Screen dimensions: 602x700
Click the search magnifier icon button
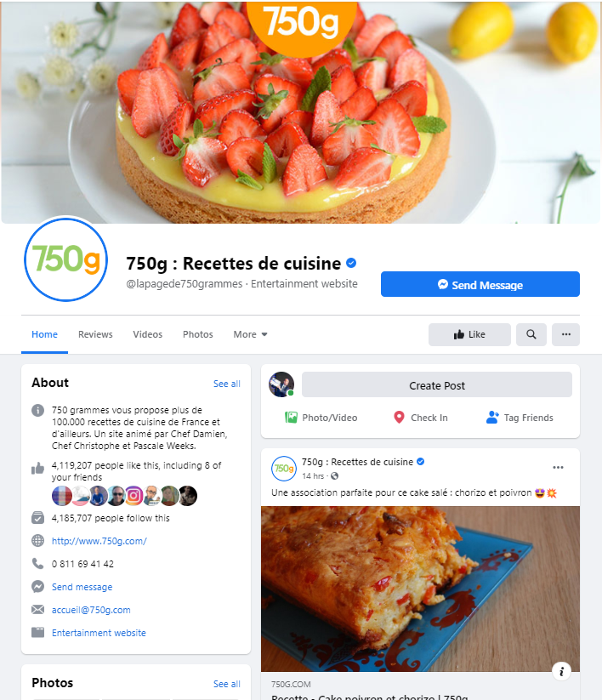click(531, 334)
